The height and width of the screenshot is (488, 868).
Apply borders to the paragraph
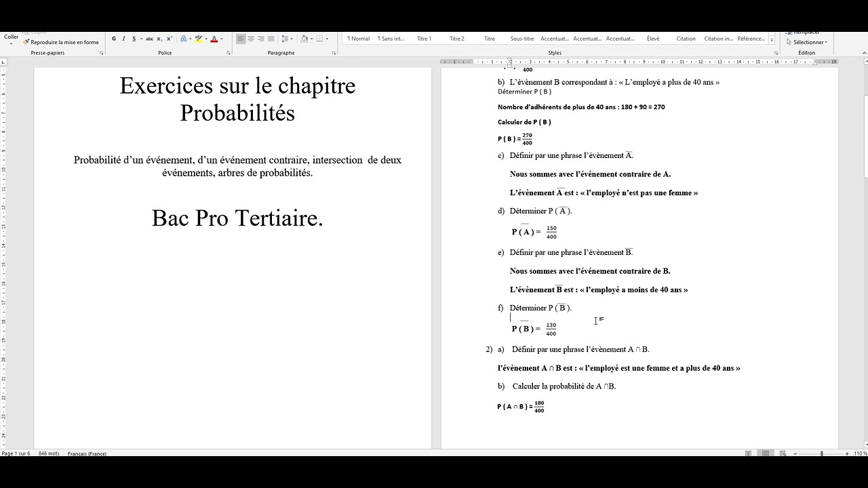pos(319,39)
